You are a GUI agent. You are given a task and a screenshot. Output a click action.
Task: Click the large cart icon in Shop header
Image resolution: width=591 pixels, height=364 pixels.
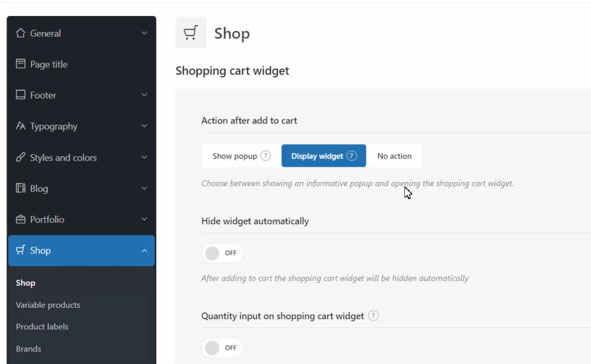[190, 33]
